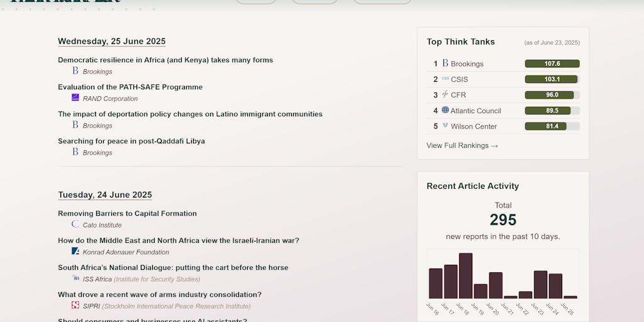
Task: Open Removing Barriers to Capital Formation article
Action: (127, 214)
